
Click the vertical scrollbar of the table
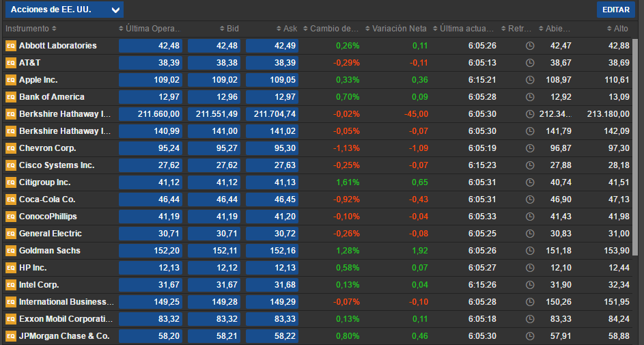click(x=635, y=148)
